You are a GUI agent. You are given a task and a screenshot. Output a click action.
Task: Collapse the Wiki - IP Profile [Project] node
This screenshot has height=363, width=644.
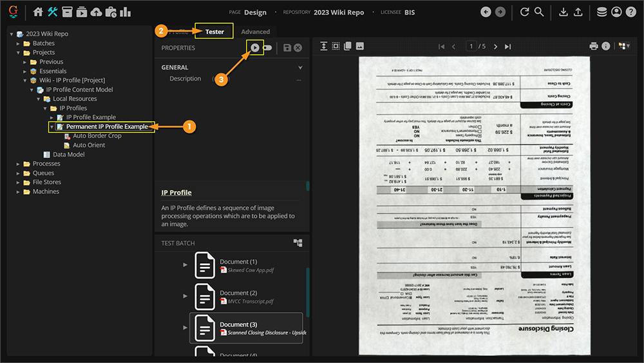coord(24,80)
